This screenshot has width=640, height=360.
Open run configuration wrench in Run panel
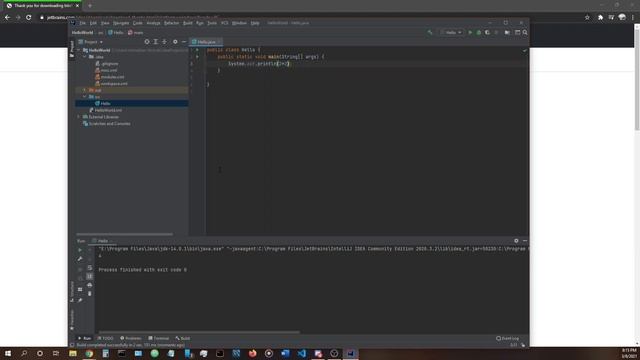click(x=80, y=259)
